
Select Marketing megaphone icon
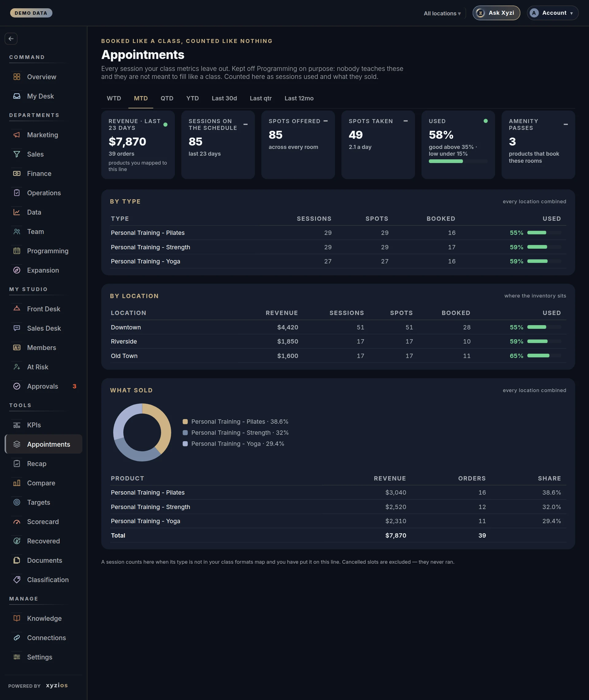point(17,135)
